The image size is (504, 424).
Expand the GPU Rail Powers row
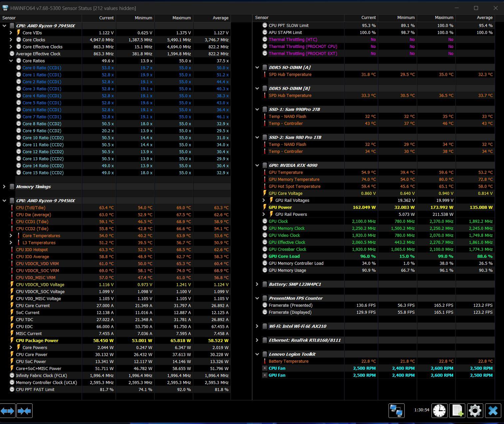click(264, 214)
